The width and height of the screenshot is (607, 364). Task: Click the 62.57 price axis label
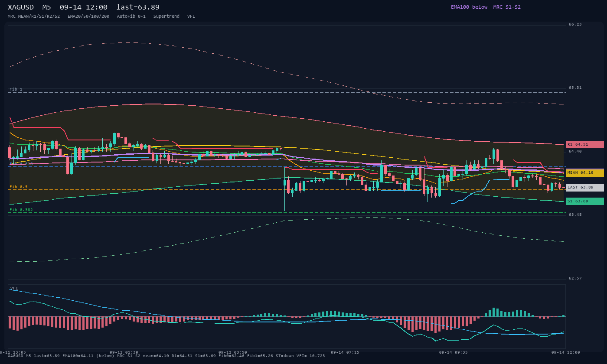[x=575, y=278]
